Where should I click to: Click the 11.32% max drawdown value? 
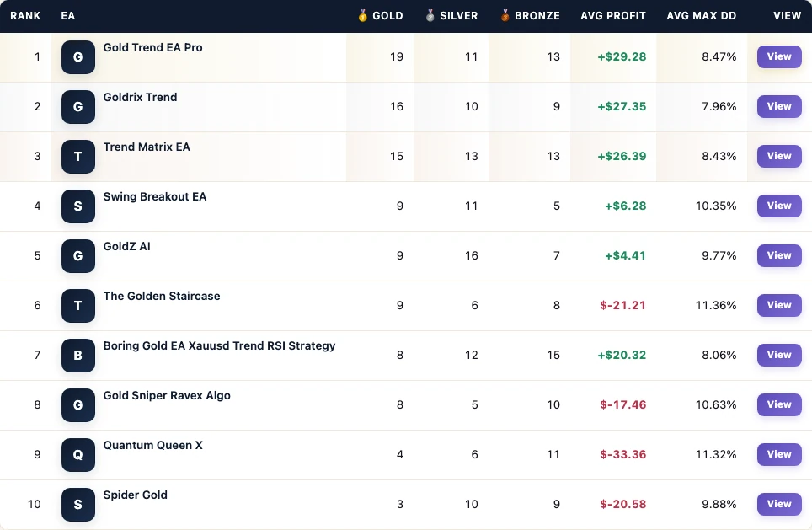click(716, 455)
